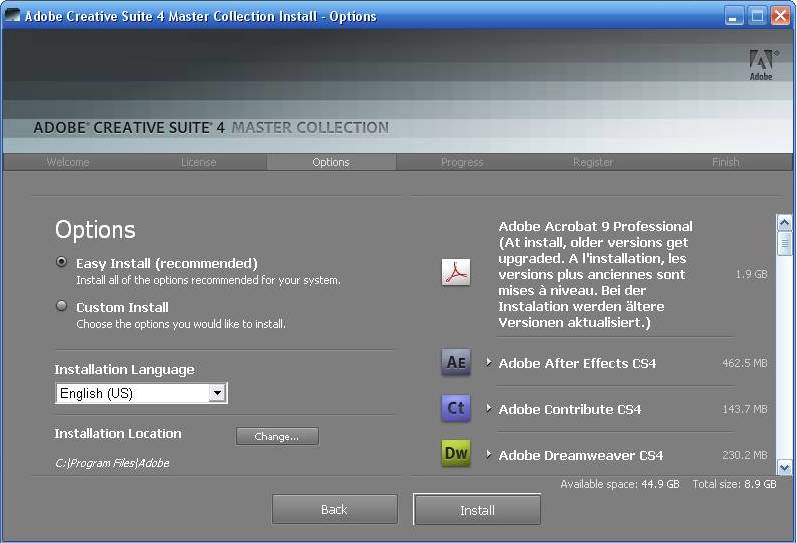Click the 230.2 MB size value
This screenshot has height=543, width=797.
[745, 455]
